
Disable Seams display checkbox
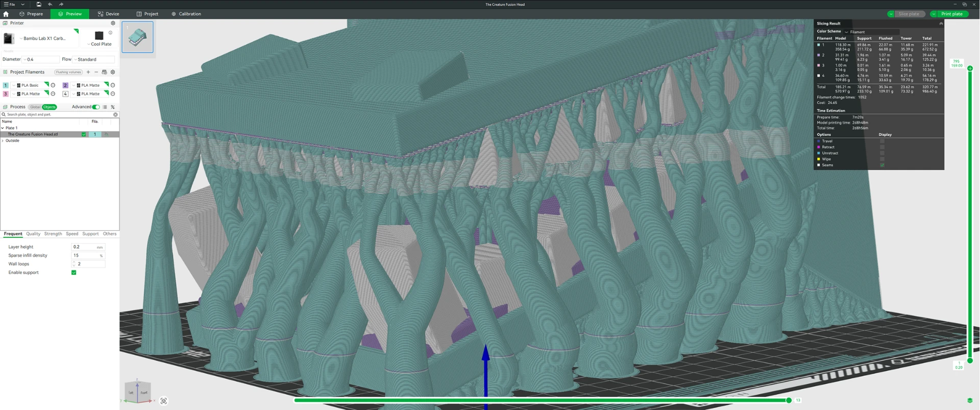coord(882,165)
